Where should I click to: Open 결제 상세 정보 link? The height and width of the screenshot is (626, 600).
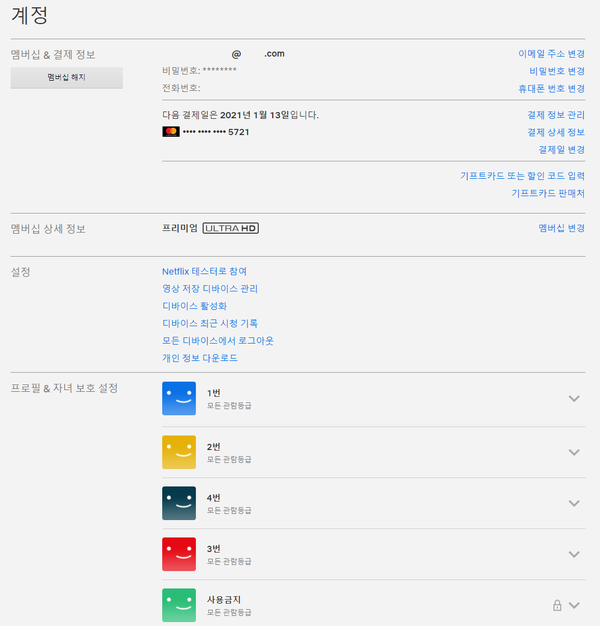click(x=556, y=132)
